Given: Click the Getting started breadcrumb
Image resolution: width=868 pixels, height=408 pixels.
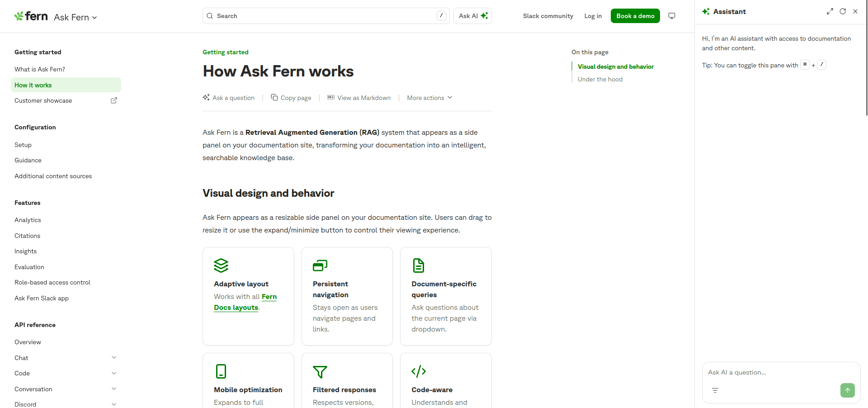Looking at the screenshot, I should [226, 52].
